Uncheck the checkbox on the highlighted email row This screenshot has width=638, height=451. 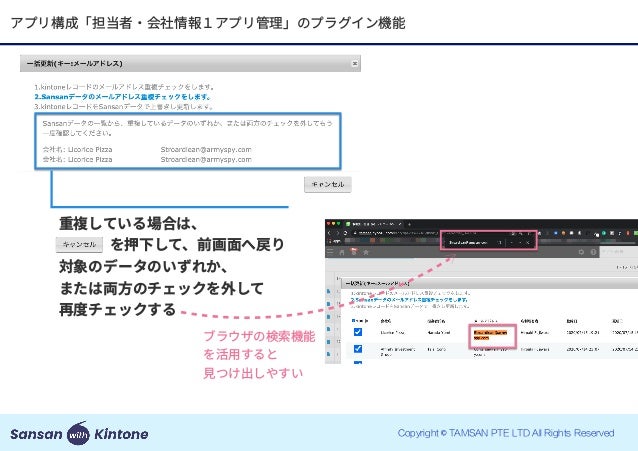tap(358, 332)
